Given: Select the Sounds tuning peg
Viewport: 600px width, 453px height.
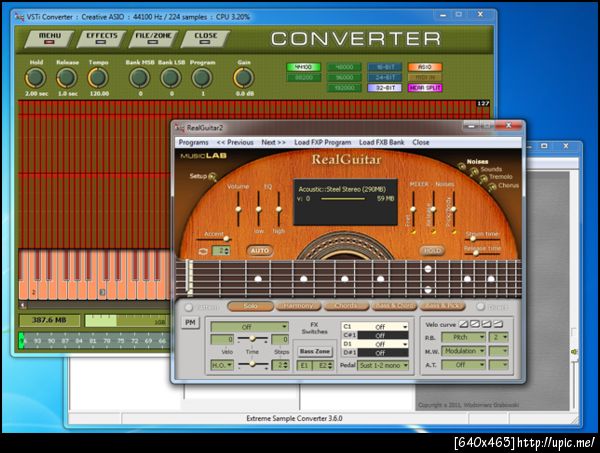Looking at the screenshot, I should point(474,173).
